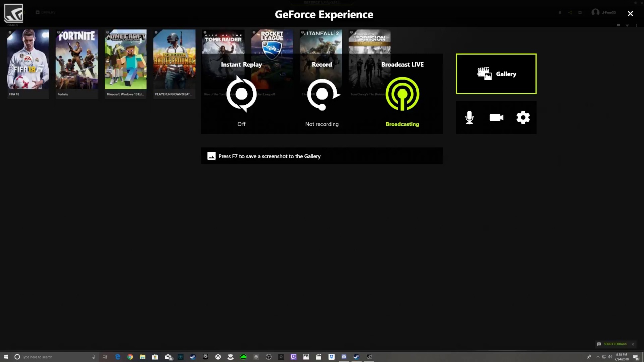Open Discord from the taskbar
Image resolution: width=644 pixels, height=362 pixels.
[x=344, y=357]
